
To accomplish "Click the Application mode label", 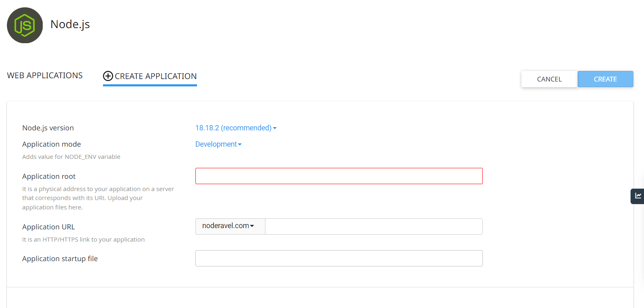I will (x=52, y=144).
